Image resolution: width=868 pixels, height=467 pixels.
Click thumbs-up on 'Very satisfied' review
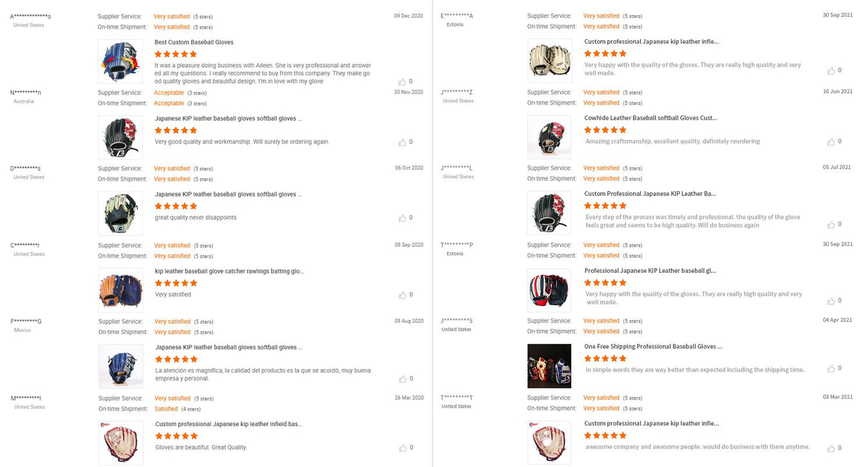[402, 295]
